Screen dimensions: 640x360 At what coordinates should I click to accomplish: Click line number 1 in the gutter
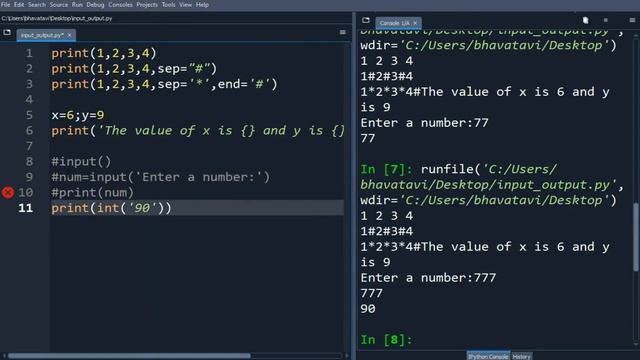pos(29,53)
